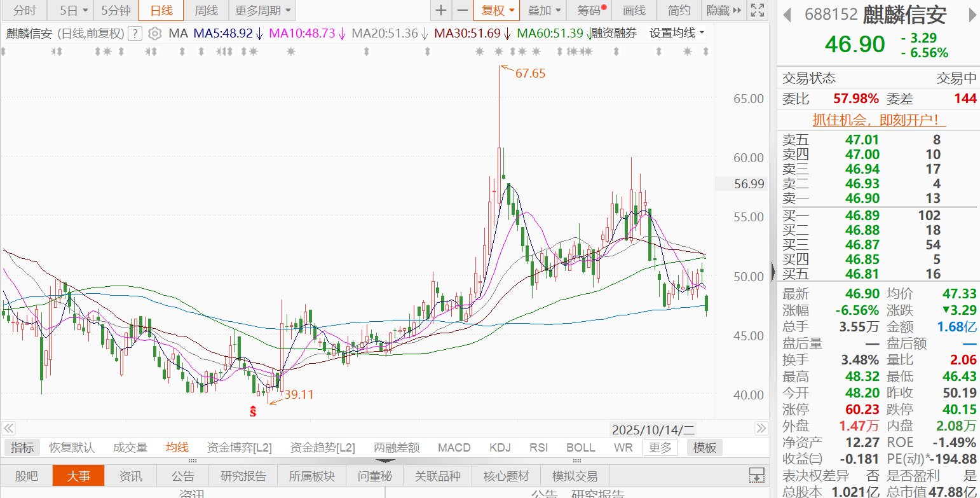Toggle the MACD indicator
This screenshot has width=980, height=498.
(454, 448)
